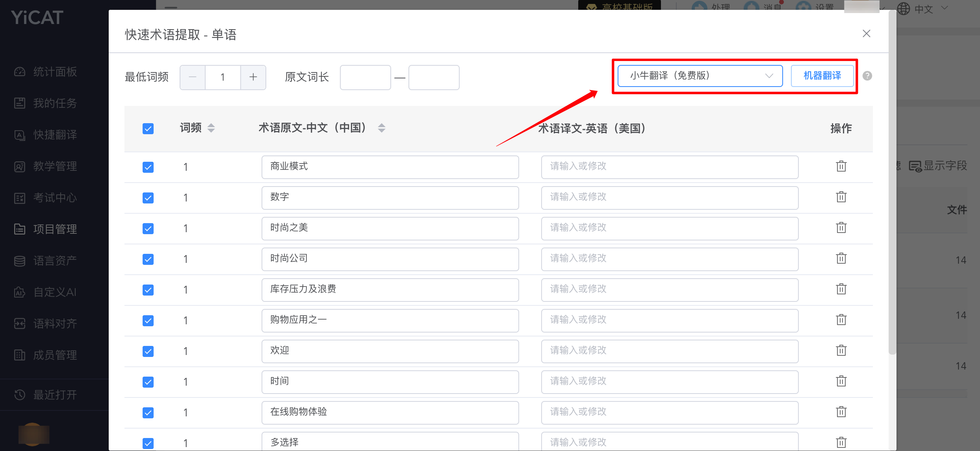Viewport: 980px width, 451px height.
Task: Decrease 最低词频 with minus button
Action: click(x=193, y=77)
